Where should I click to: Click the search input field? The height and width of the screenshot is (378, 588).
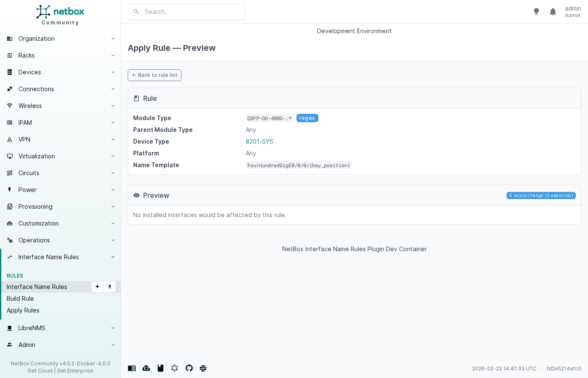[x=186, y=12]
